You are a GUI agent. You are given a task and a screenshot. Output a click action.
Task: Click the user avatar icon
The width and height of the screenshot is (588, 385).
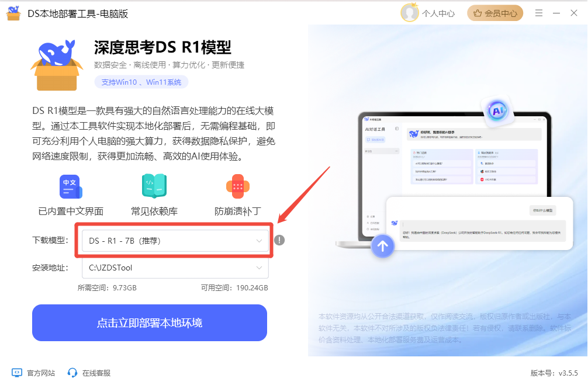(x=409, y=13)
